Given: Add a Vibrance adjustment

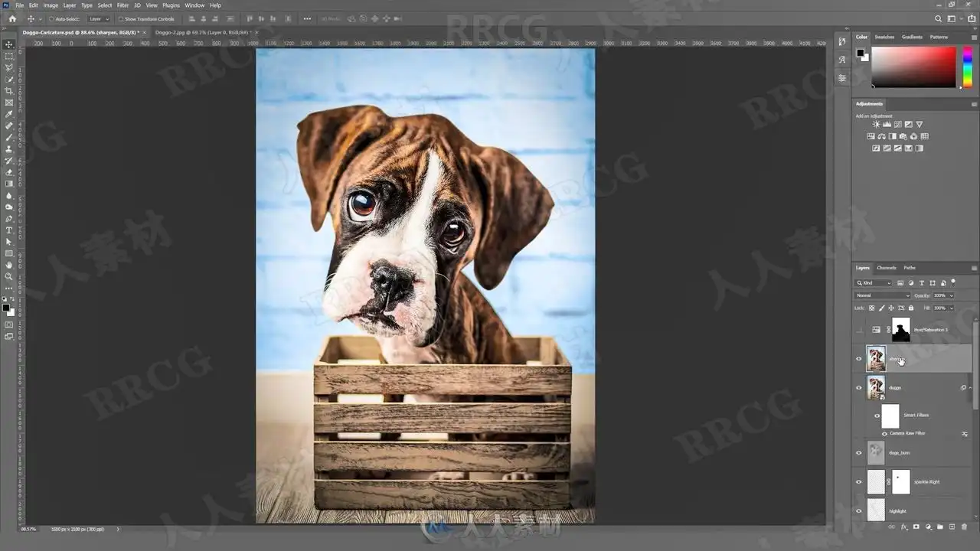Looking at the screenshot, I should tap(920, 124).
